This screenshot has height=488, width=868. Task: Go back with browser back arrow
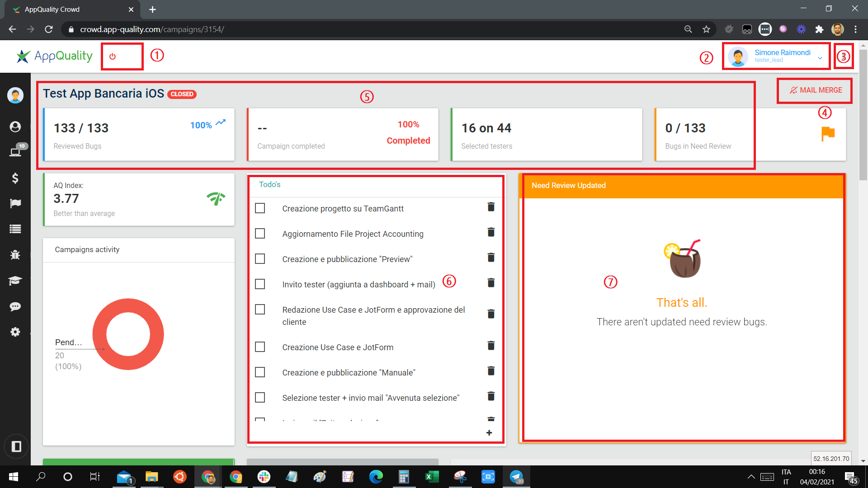click(12, 29)
